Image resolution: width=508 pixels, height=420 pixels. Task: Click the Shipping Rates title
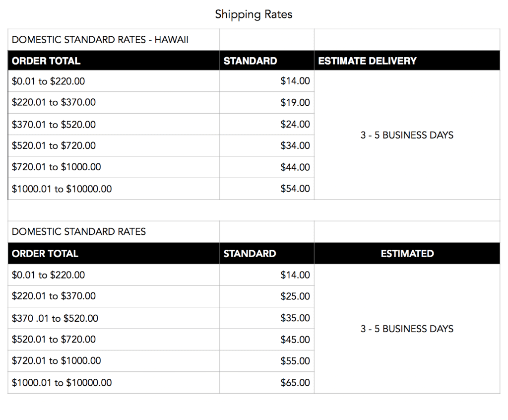tap(254, 14)
